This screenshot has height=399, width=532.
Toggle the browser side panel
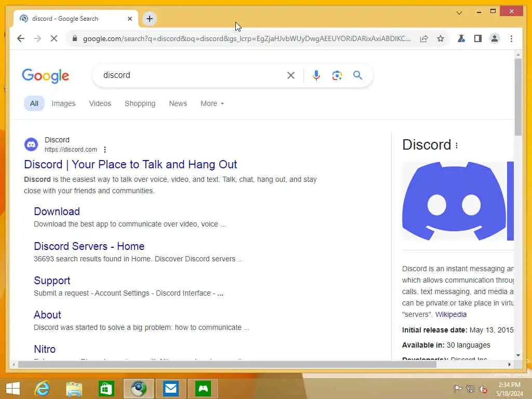[478, 38]
